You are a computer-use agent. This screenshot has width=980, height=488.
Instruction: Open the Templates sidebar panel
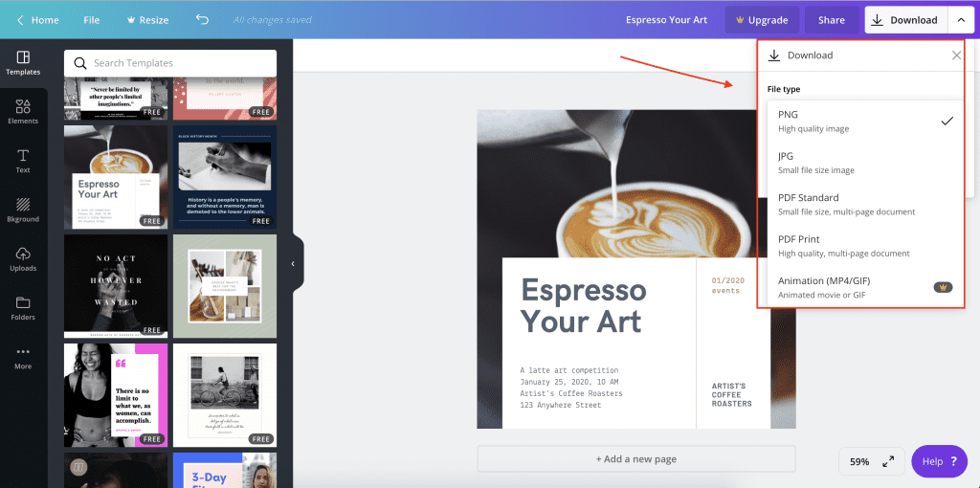point(23,63)
